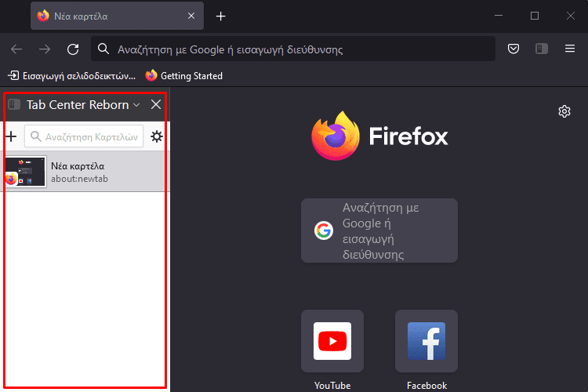Click the browser Back arrow button

[x=16, y=49]
